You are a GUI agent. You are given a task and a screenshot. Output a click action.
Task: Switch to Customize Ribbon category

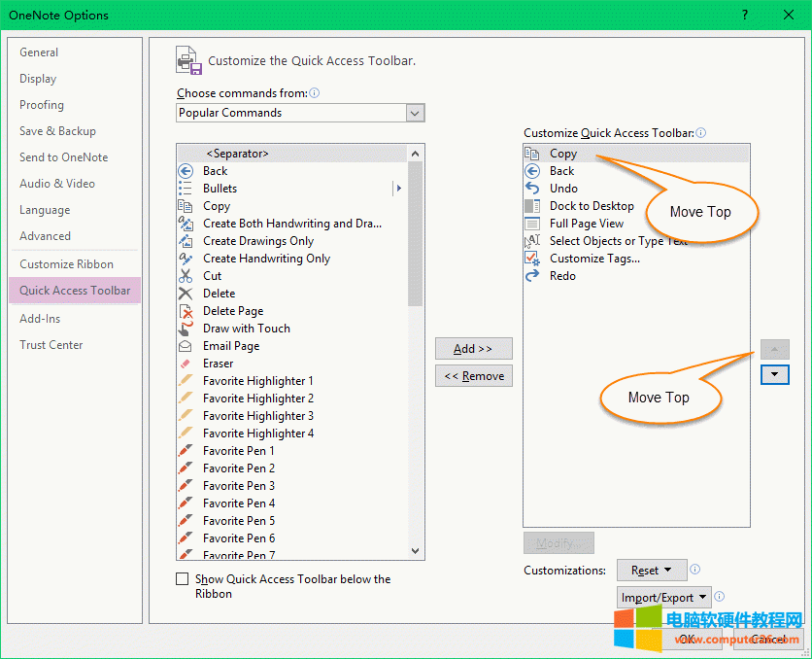click(66, 264)
